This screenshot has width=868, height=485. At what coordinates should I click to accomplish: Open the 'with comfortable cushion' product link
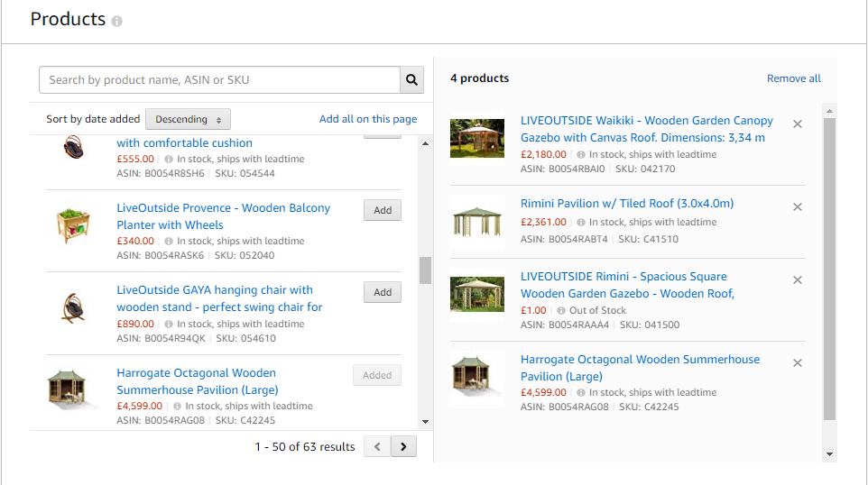(184, 142)
